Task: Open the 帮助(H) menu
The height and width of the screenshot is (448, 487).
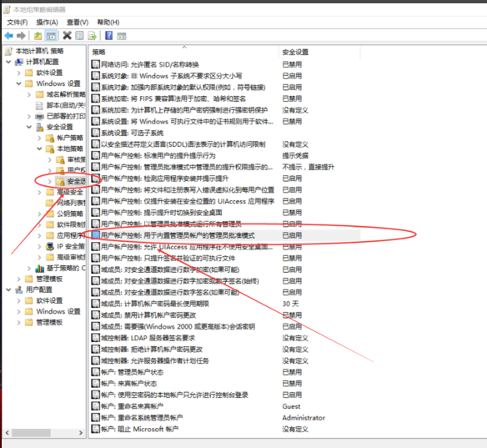Action: tap(108, 23)
